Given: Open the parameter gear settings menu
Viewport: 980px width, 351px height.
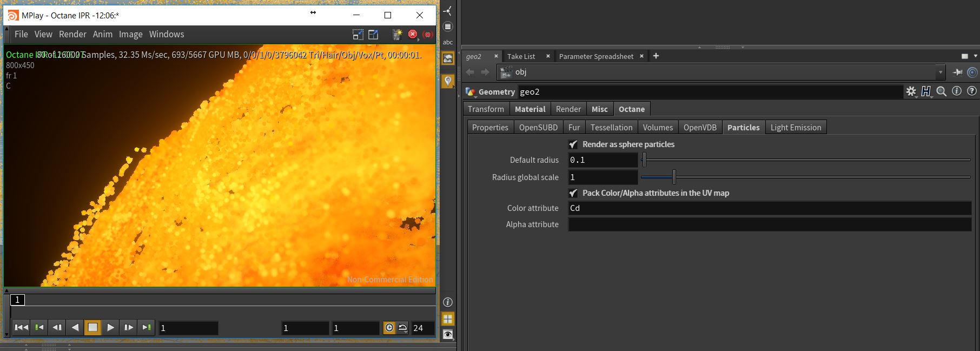Looking at the screenshot, I should (x=911, y=91).
